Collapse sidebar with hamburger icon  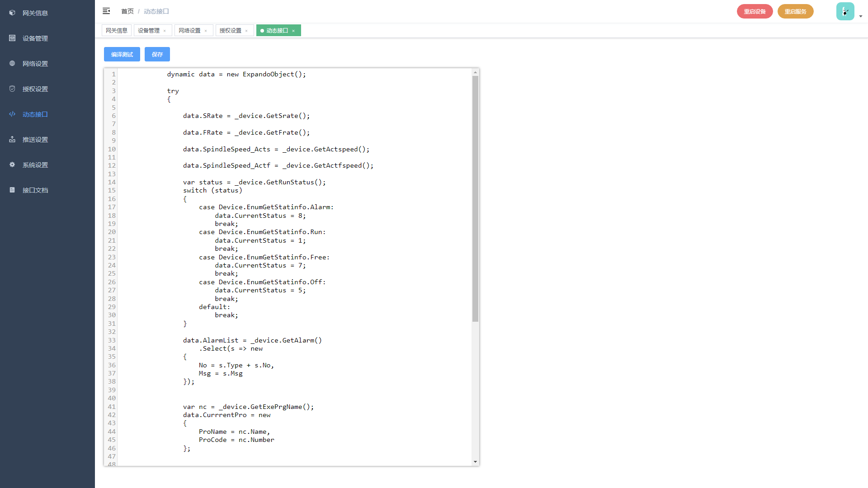(106, 11)
